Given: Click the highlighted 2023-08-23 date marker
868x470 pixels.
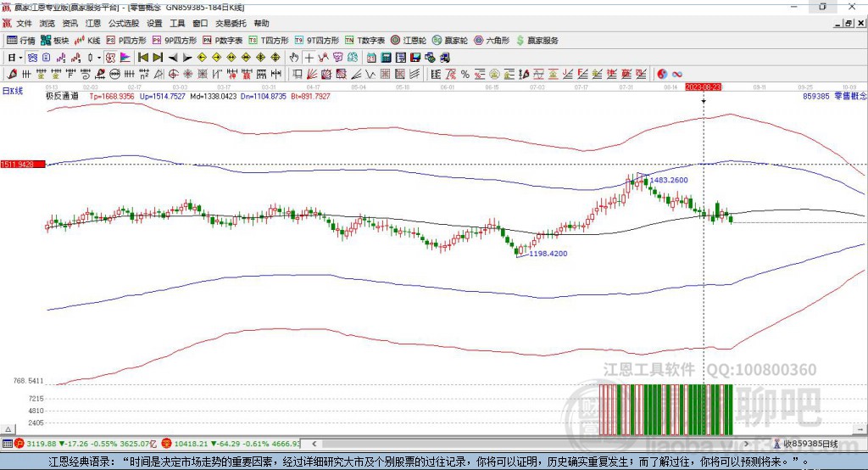Looking at the screenshot, I should 703,87.
